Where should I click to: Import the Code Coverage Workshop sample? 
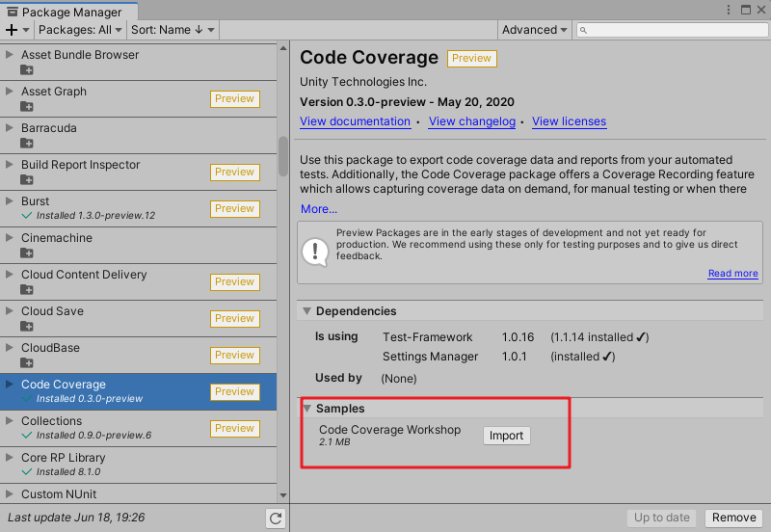506,436
